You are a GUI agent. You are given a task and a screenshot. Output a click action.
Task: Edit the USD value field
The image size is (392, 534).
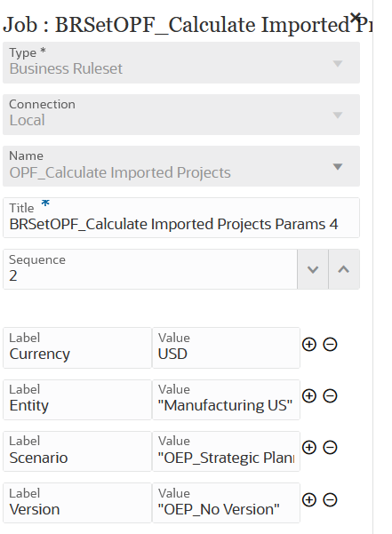pos(226,347)
